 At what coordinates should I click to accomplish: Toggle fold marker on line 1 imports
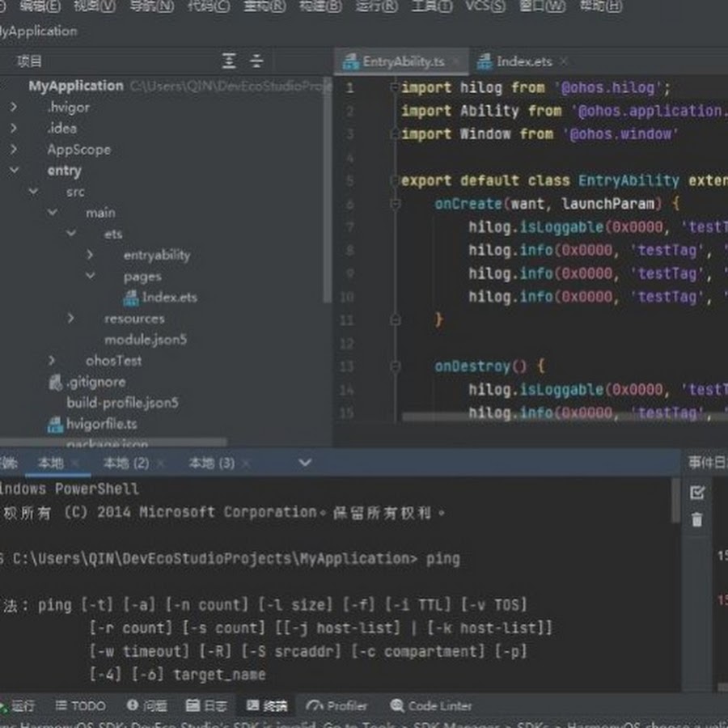coord(395,87)
